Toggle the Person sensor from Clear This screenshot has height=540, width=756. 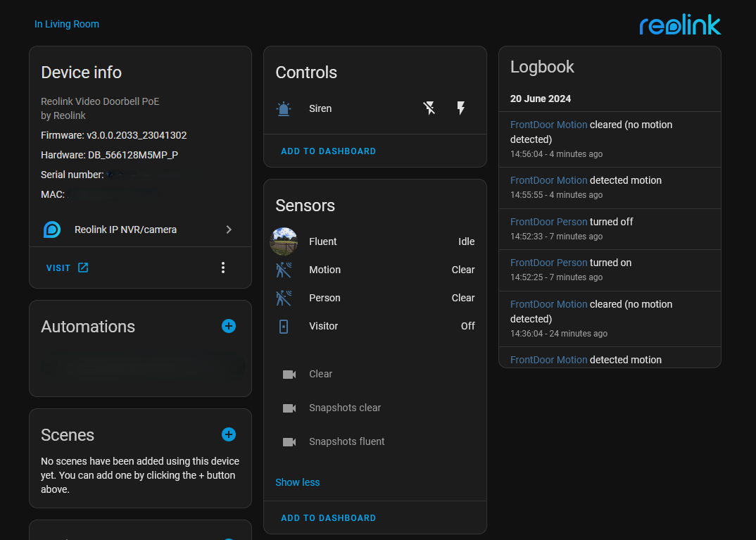click(x=463, y=297)
